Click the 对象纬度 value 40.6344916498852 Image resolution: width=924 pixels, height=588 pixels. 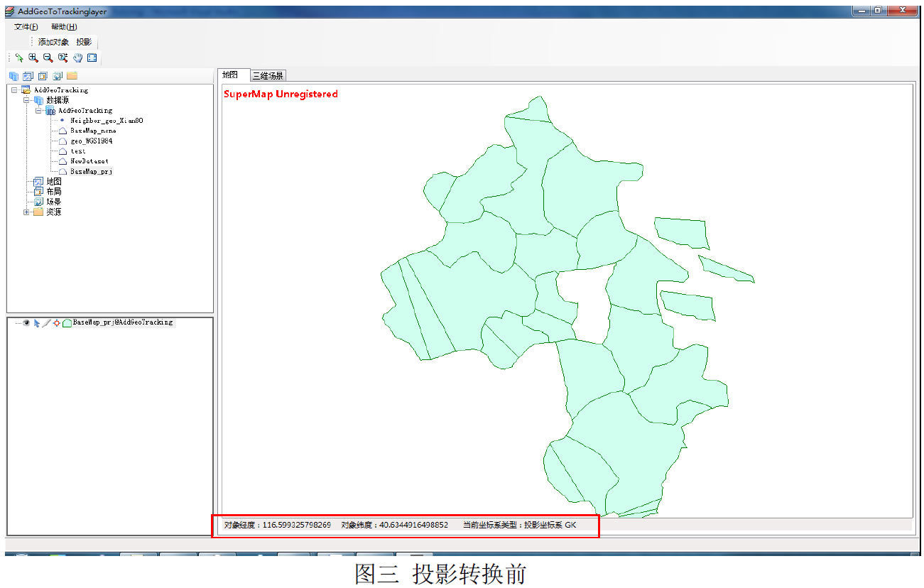[x=414, y=526]
